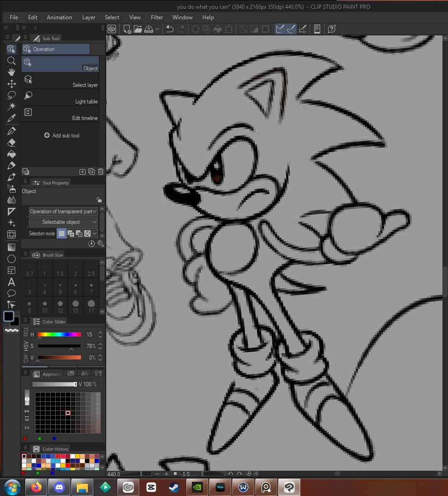Toggle the tool property lock
This screenshot has height=496, width=448.
click(99, 200)
